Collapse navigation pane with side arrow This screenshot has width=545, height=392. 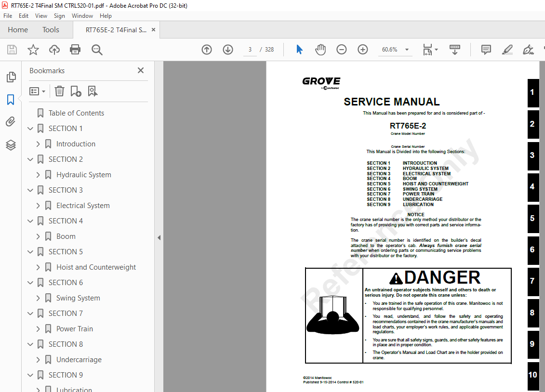tap(159, 238)
